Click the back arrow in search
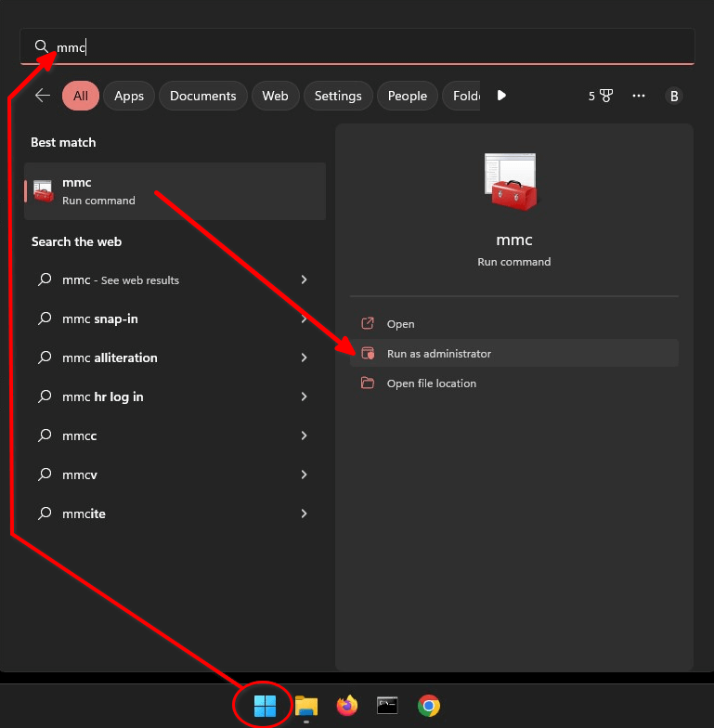The height and width of the screenshot is (728, 714). pyautogui.click(x=42, y=96)
